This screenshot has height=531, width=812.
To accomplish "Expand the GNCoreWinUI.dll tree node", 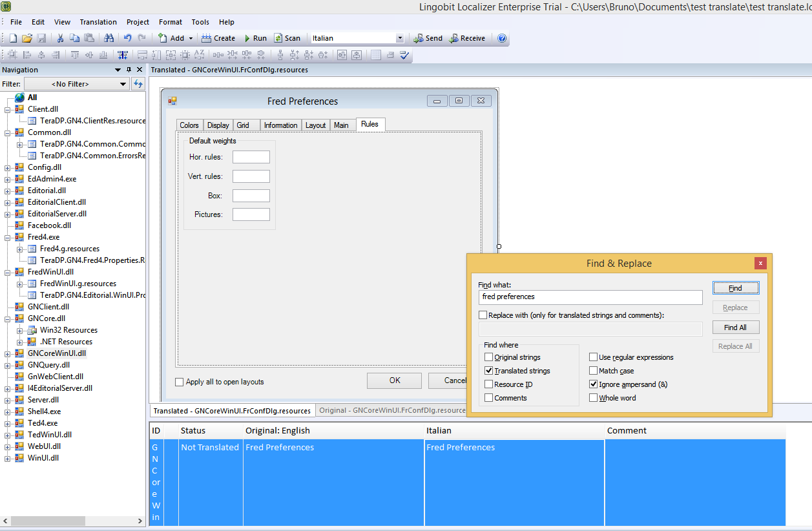I will coord(8,353).
